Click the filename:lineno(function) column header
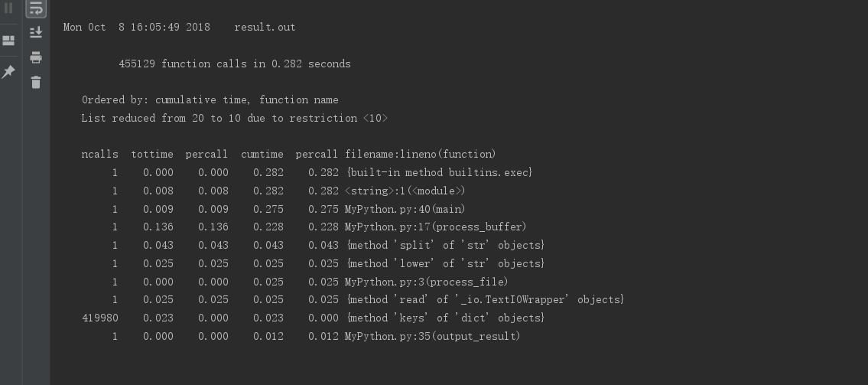 click(x=420, y=154)
